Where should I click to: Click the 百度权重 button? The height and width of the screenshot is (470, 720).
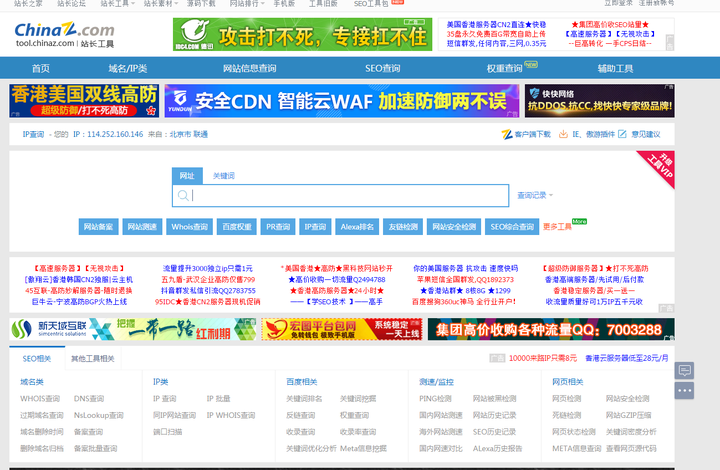coord(237,227)
